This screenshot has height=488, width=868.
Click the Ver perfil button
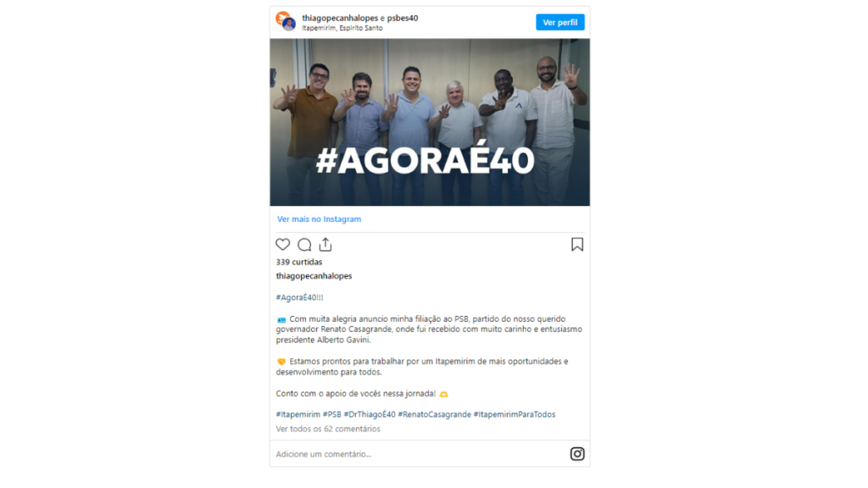click(x=560, y=22)
